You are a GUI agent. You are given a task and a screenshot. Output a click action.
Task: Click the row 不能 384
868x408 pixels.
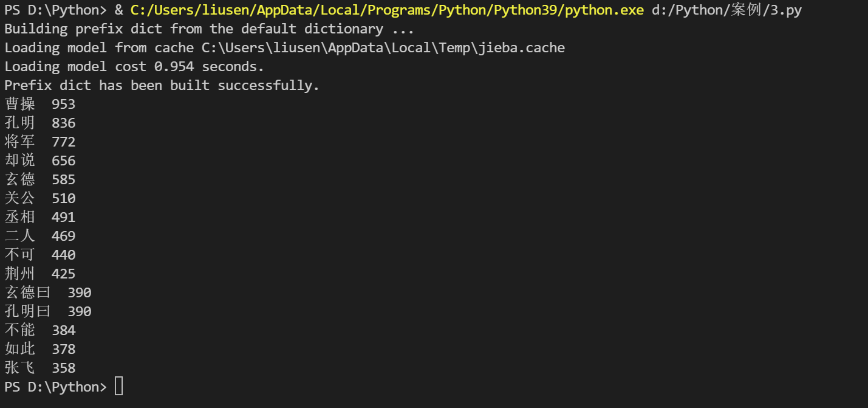(x=40, y=331)
